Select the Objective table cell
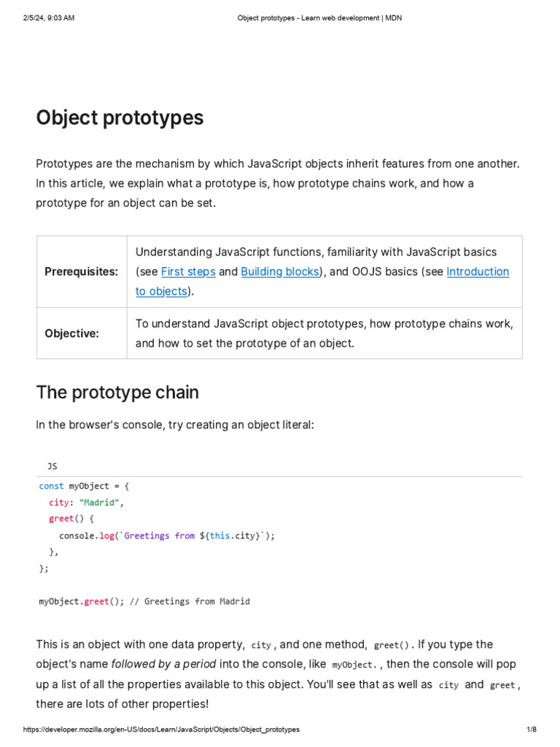 [x=72, y=333]
